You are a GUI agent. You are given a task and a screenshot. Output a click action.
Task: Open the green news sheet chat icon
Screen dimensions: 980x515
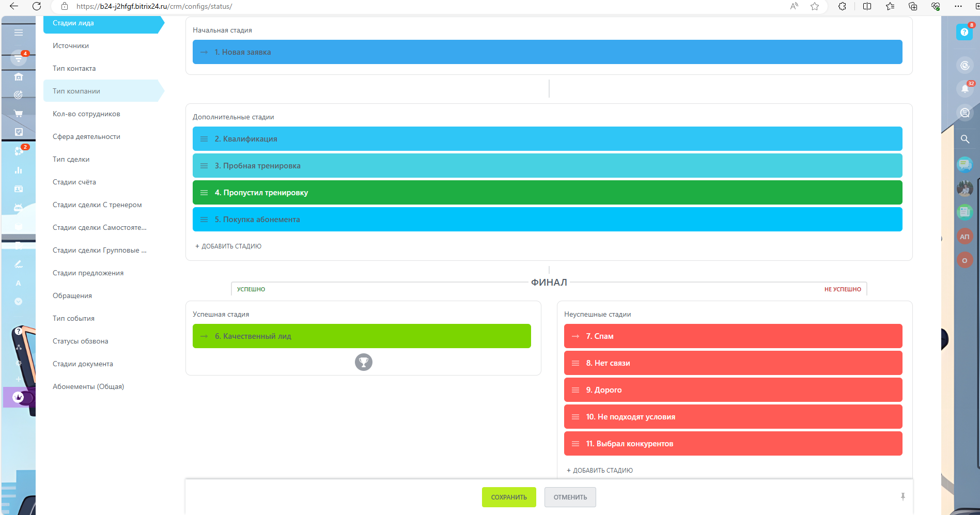(965, 212)
